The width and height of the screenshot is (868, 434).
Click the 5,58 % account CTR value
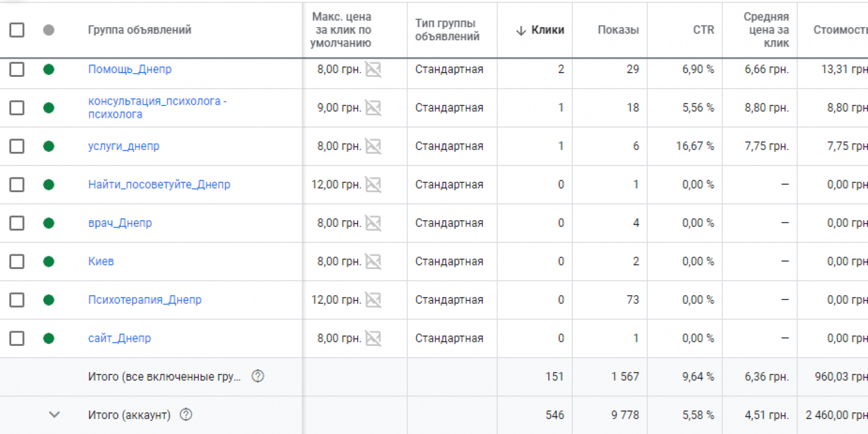coord(698,415)
